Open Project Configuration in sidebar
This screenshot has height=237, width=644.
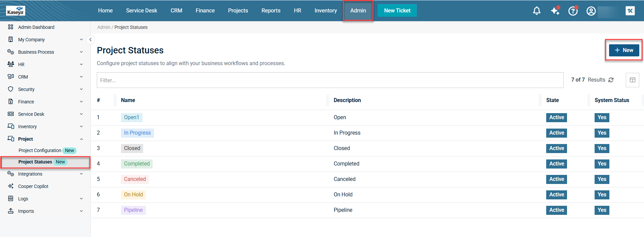(x=40, y=150)
